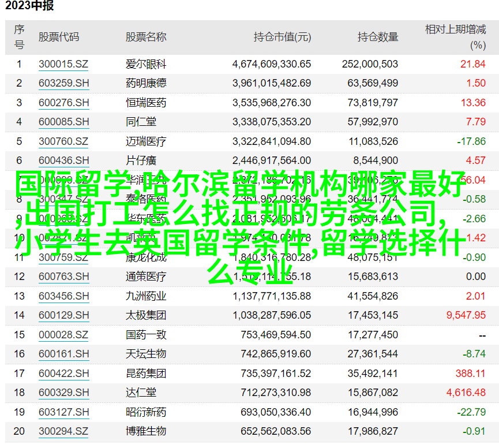Click the -22.79 percent change value
Image resolution: width=499 pixels, height=448 pixels.
click(x=471, y=412)
